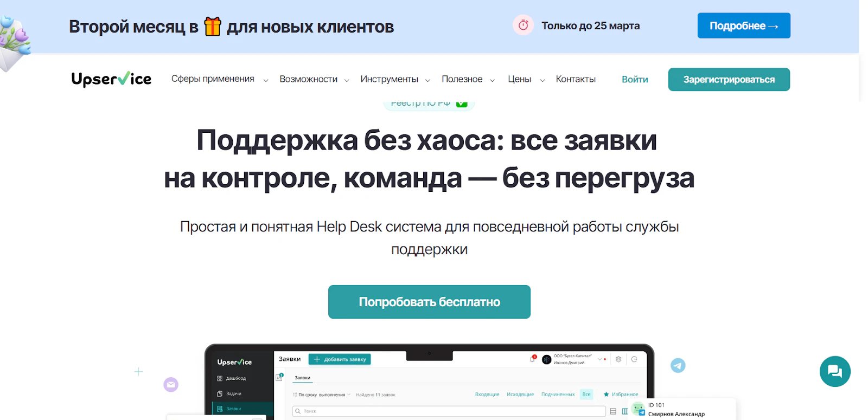The height and width of the screenshot is (420, 868).
Task: Open the Инструменты dropdown
Action: pyautogui.click(x=395, y=79)
